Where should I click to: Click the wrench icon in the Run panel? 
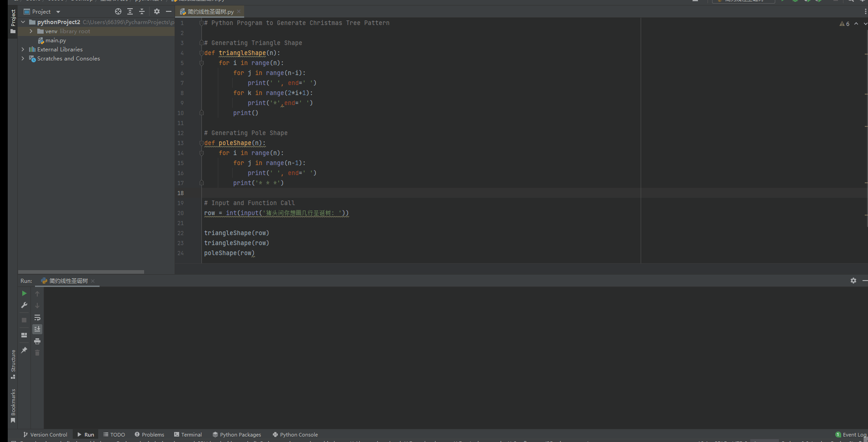(x=24, y=306)
